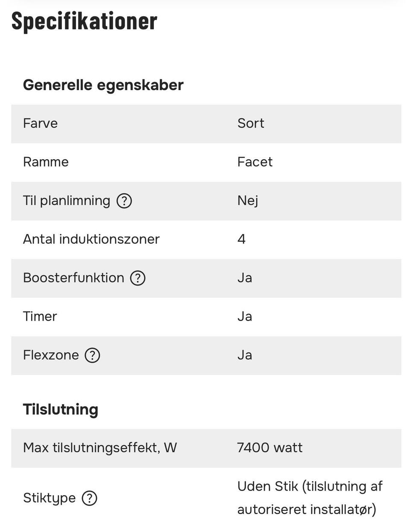The width and height of the screenshot is (410, 532).
Task: Show info tooltip for Flexzone
Action: (x=92, y=355)
